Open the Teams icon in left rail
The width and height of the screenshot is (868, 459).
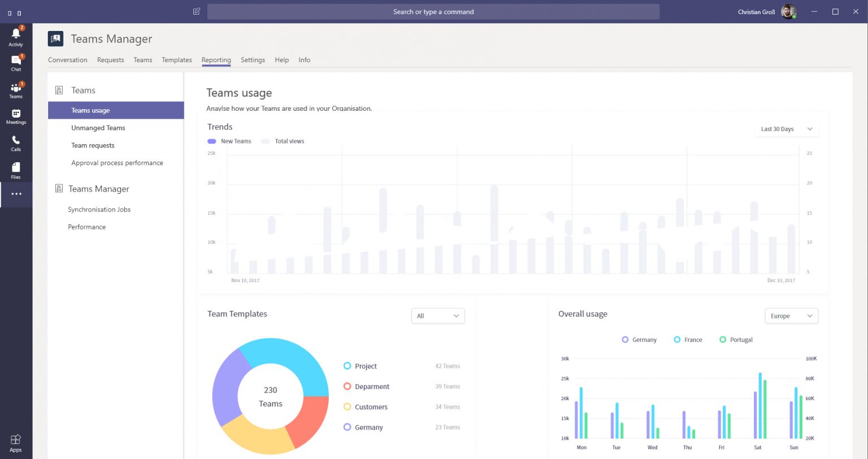(x=16, y=89)
